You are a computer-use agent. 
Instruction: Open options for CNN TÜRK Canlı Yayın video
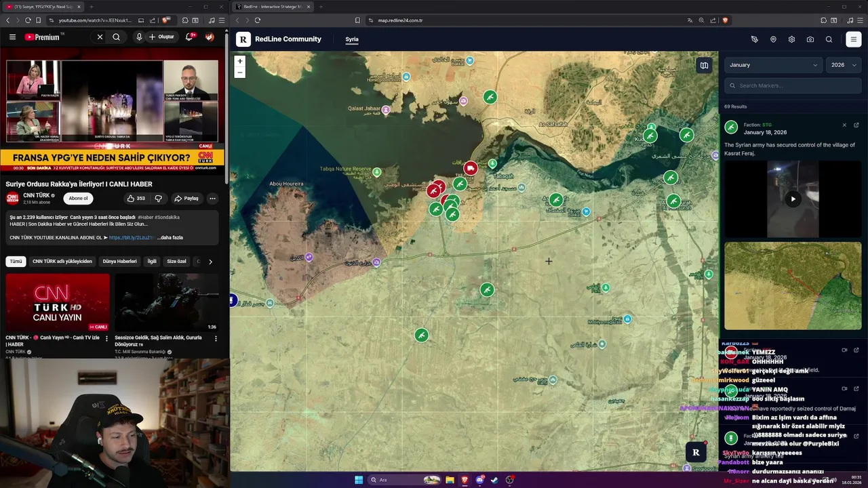[x=106, y=338]
